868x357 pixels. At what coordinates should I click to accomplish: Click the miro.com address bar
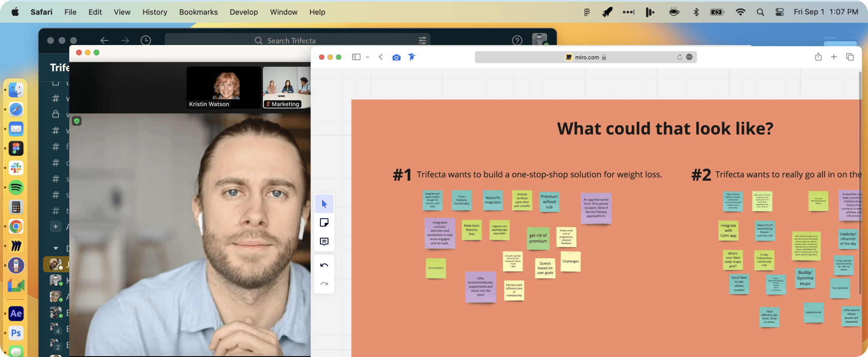[585, 57]
